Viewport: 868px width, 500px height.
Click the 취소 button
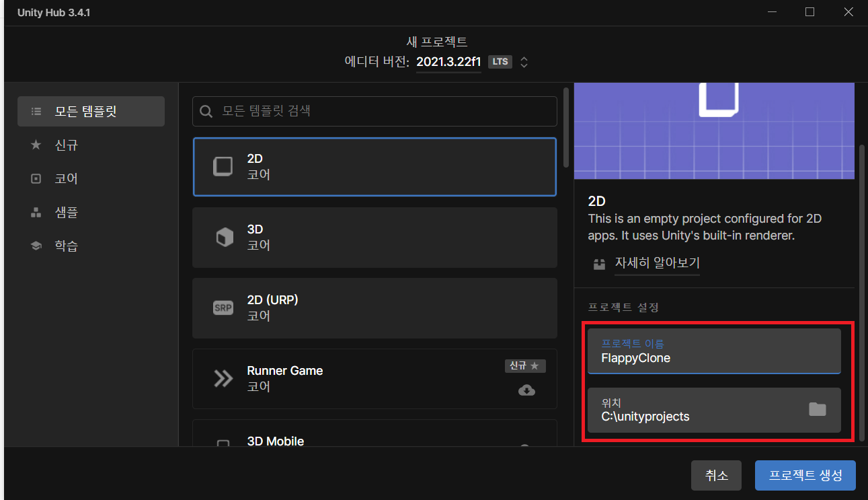click(x=716, y=475)
